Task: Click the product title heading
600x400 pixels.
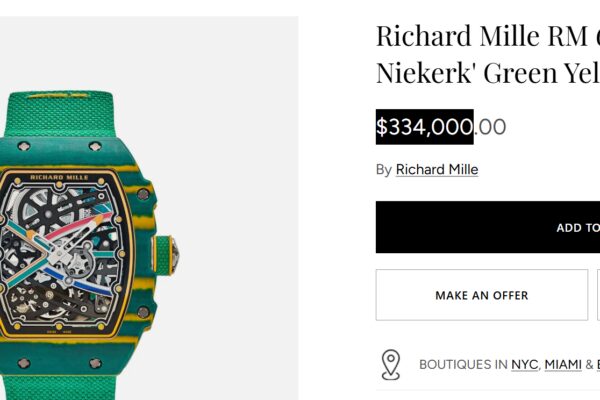Action: pyautogui.click(x=487, y=55)
